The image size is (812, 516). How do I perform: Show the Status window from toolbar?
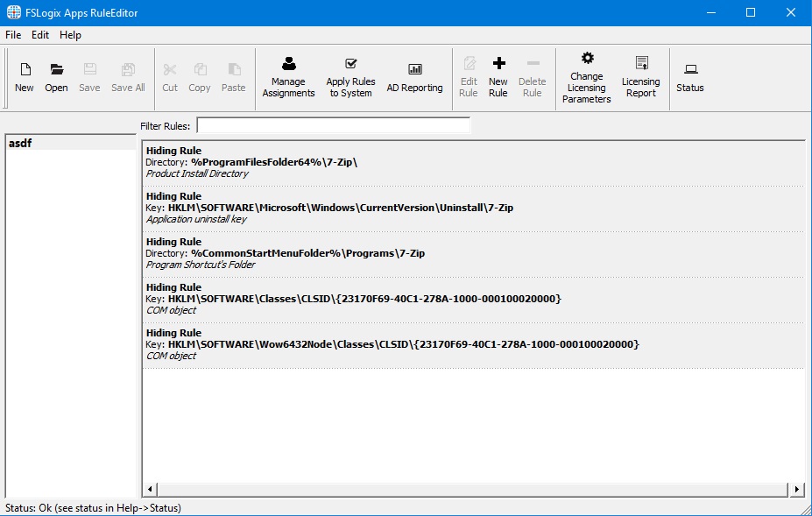tap(690, 78)
